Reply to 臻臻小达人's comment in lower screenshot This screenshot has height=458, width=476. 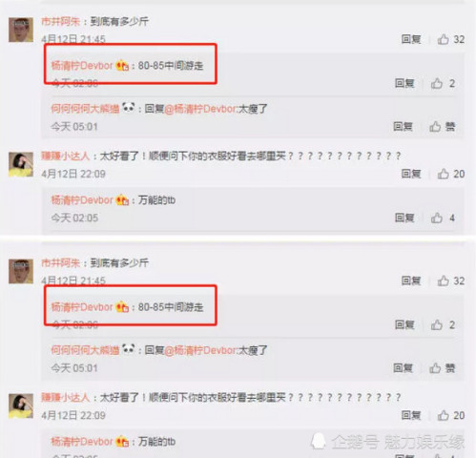[411, 415]
